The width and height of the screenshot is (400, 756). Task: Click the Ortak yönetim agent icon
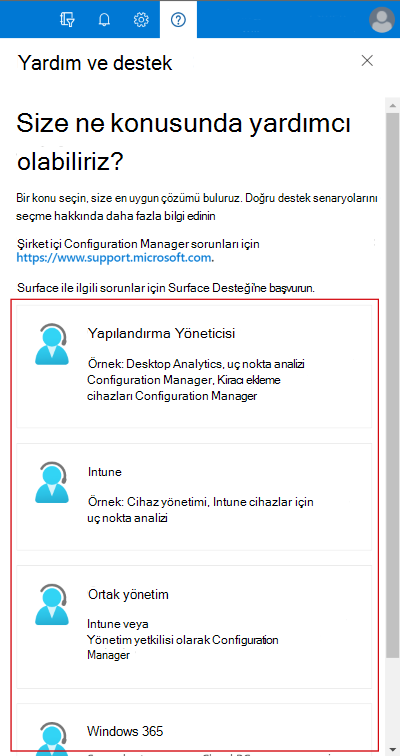tap(52, 605)
